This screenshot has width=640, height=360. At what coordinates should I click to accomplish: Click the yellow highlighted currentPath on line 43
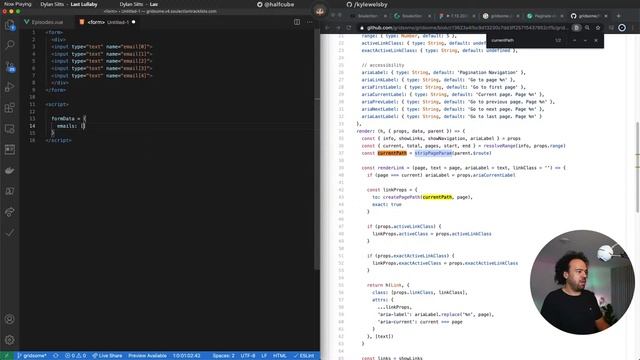click(437, 197)
